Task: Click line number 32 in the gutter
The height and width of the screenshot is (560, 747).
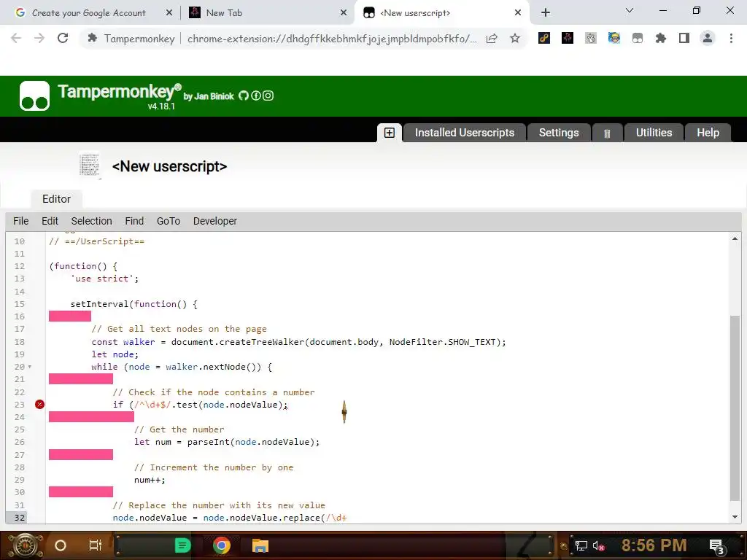Action: [x=20, y=517]
